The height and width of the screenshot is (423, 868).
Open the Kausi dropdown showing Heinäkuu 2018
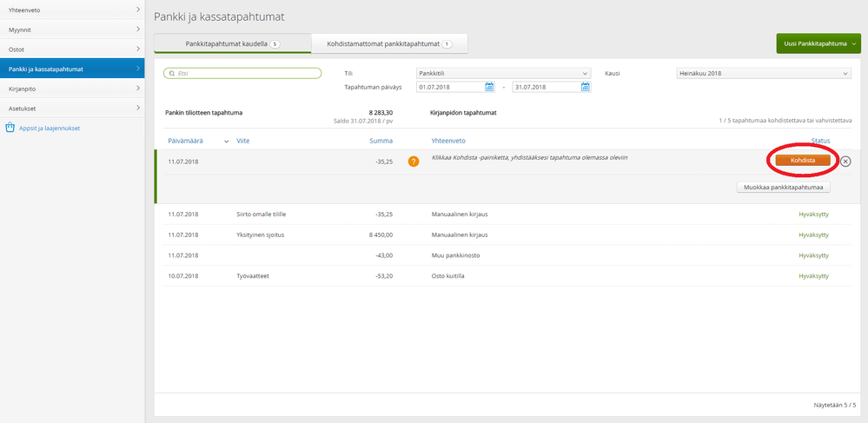coord(764,73)
